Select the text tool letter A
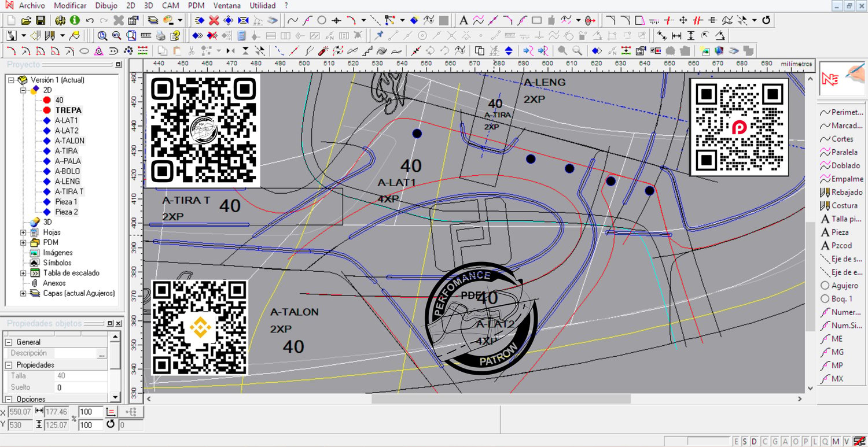 pyautogui.click(x=464, y=20)
